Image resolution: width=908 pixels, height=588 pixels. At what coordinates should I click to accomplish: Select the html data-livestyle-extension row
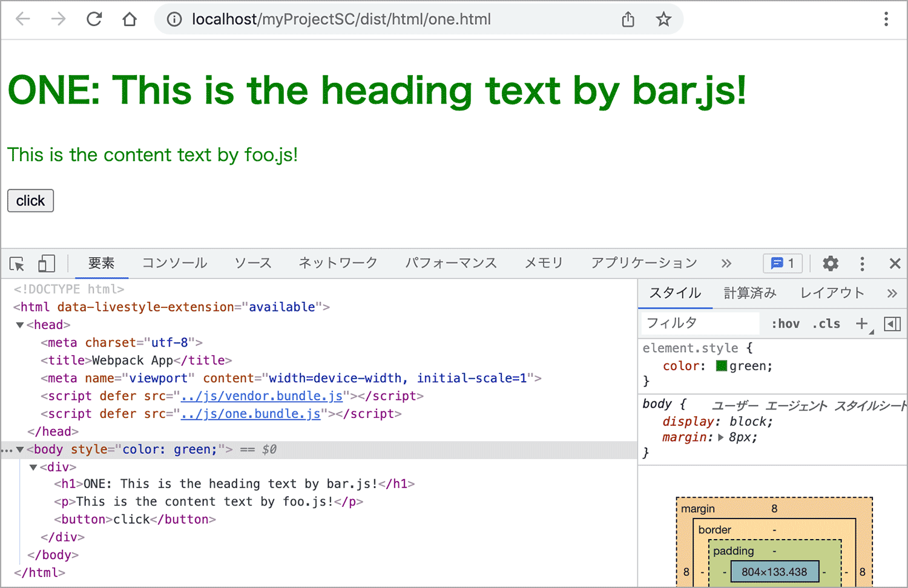click(x=171, y=307)
